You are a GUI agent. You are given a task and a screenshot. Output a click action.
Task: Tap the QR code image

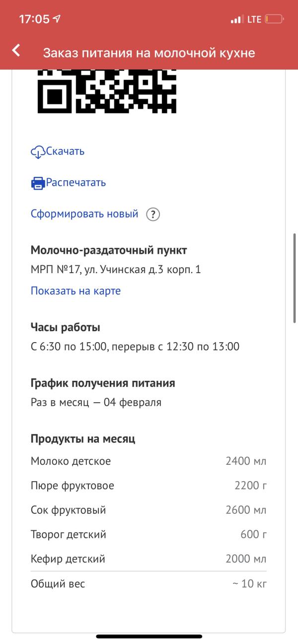pos(107,91)
